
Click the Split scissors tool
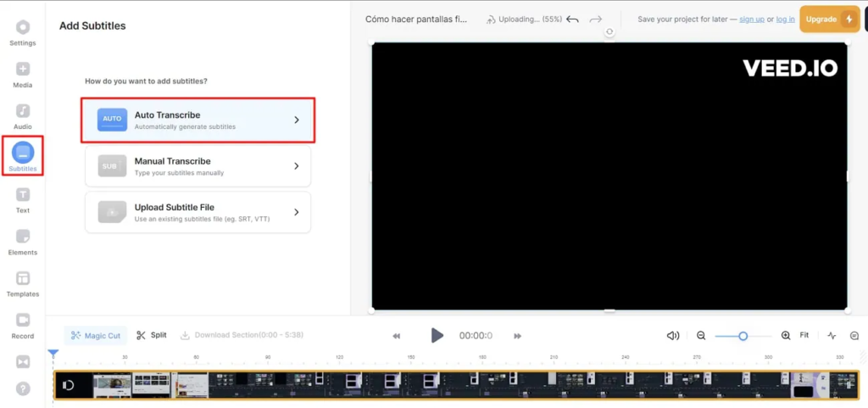pos(151,336)
